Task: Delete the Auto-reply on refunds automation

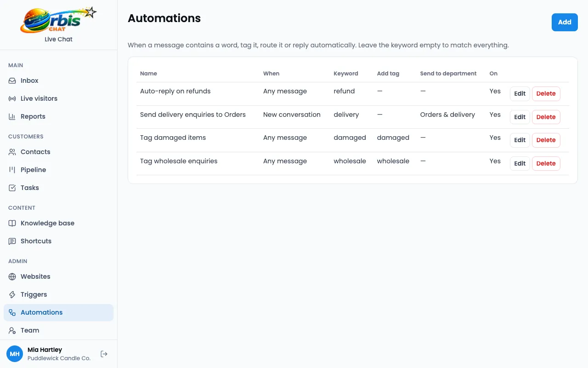Action: click(546, 93)
